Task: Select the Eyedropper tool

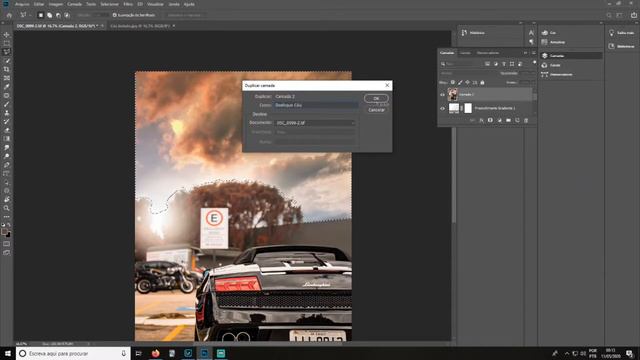Action: (x=7, y=87)
